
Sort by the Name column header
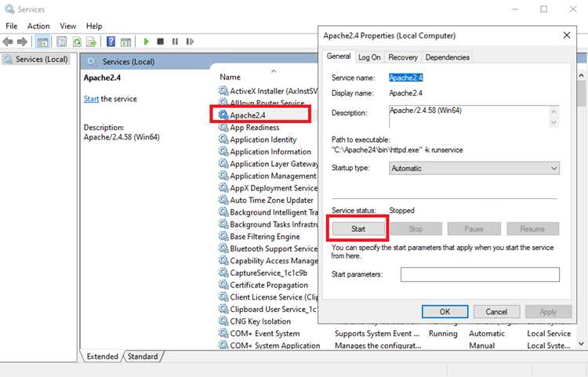[230, 77]
